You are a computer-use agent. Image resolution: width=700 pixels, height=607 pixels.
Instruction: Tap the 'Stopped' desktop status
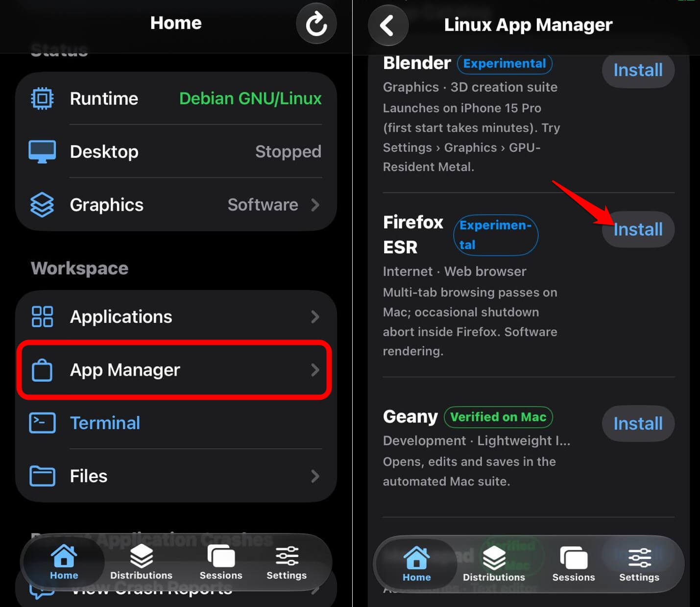288,151
